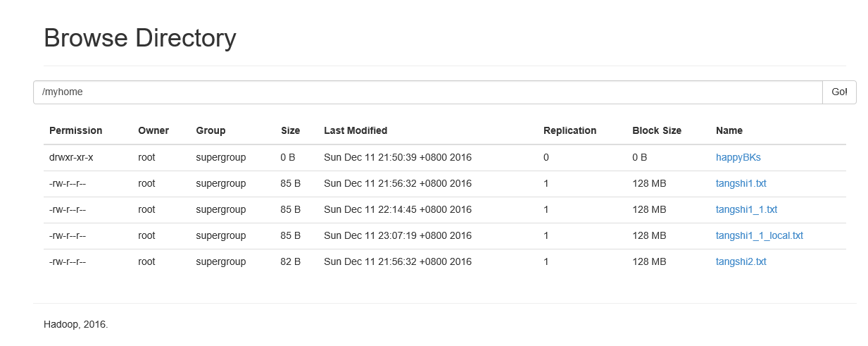Select the Group column header

(210, 130)
